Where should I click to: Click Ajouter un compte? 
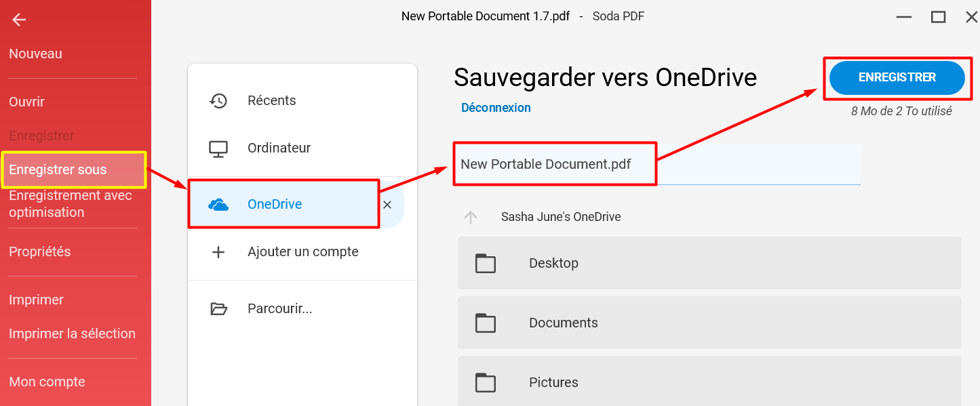(302, 251)
